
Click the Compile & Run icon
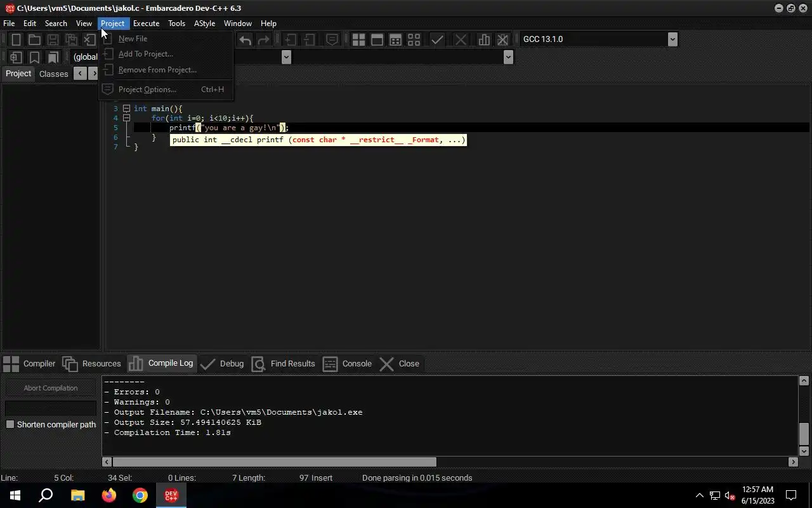[395, 39]
